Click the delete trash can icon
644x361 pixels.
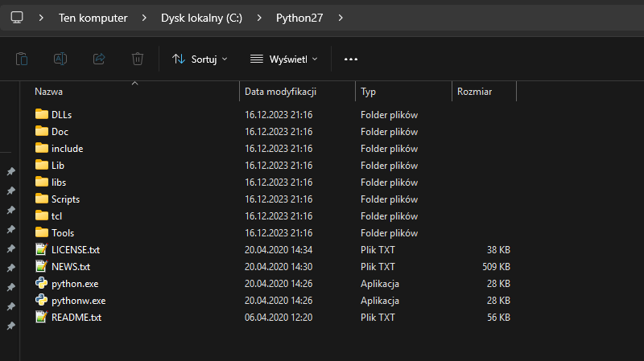(x=138, y=59)
